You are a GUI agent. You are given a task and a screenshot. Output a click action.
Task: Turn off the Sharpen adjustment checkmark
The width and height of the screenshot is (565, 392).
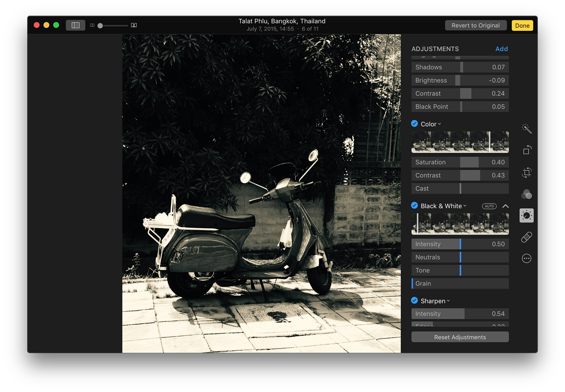coord(414,300)
